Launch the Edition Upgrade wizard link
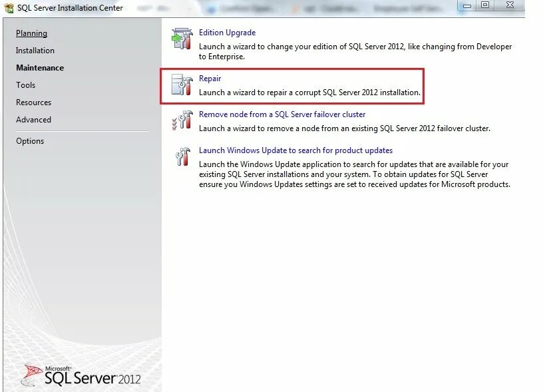This screenshot has width=545, height=392. tap(228, 33)
